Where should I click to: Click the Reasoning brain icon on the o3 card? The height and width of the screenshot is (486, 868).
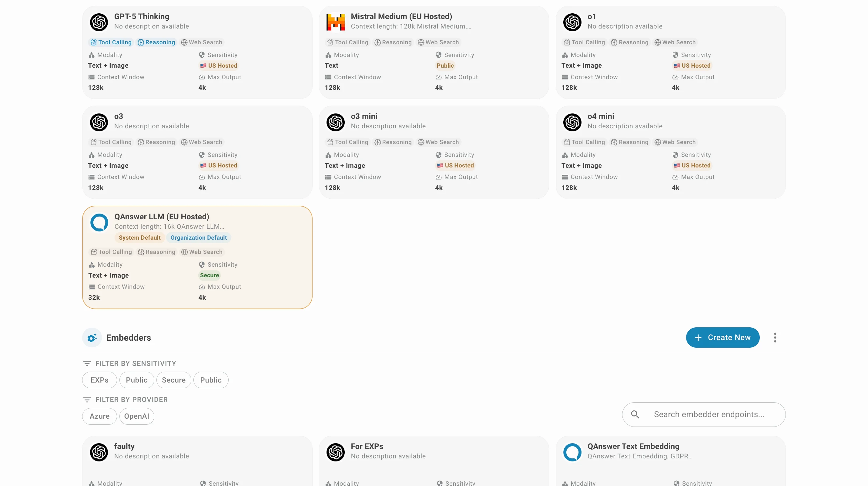coord(141,142)
